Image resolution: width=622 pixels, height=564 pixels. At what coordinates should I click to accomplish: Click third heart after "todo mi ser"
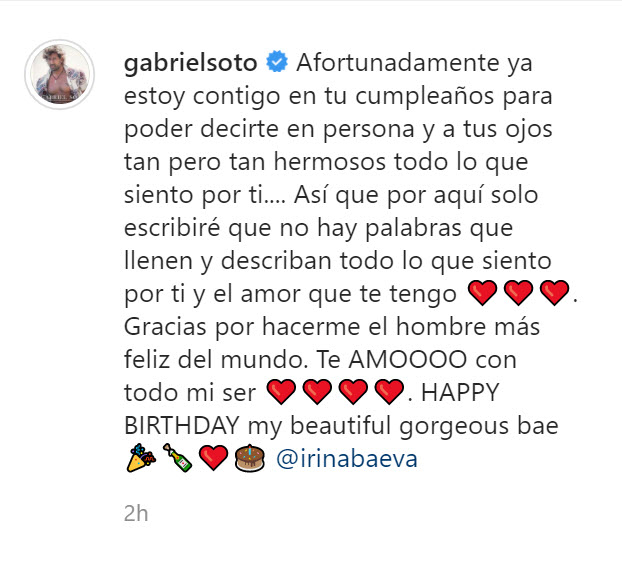click(x=353, y=392)
